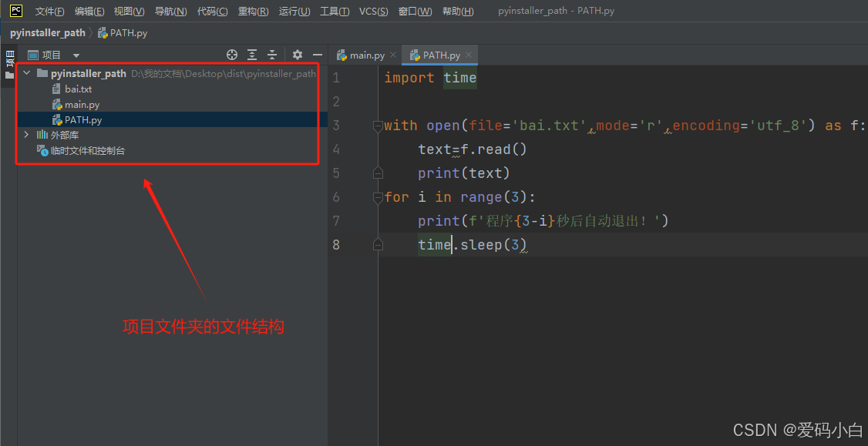Open the VCS(S) menu
Viewport: 868px width, 446px height.
click(x=374, y=11)
